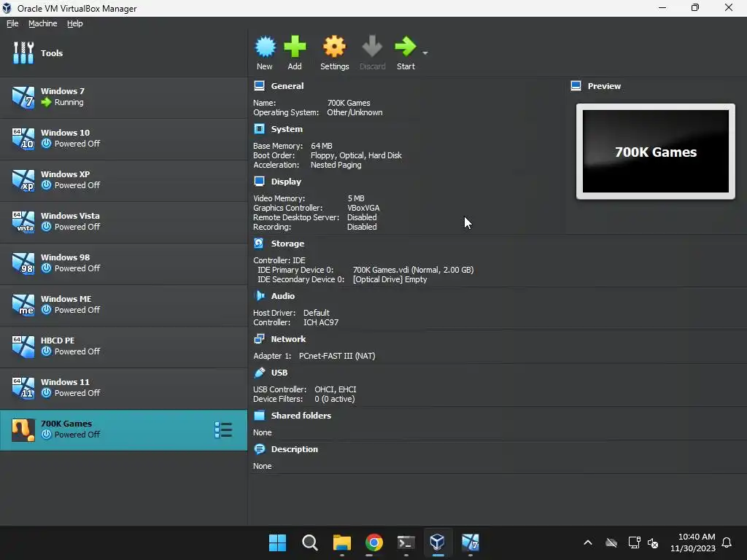The image size is (747, 560).
Task: Expand system tray hidden icons chevron
Action: click(588, 542)
